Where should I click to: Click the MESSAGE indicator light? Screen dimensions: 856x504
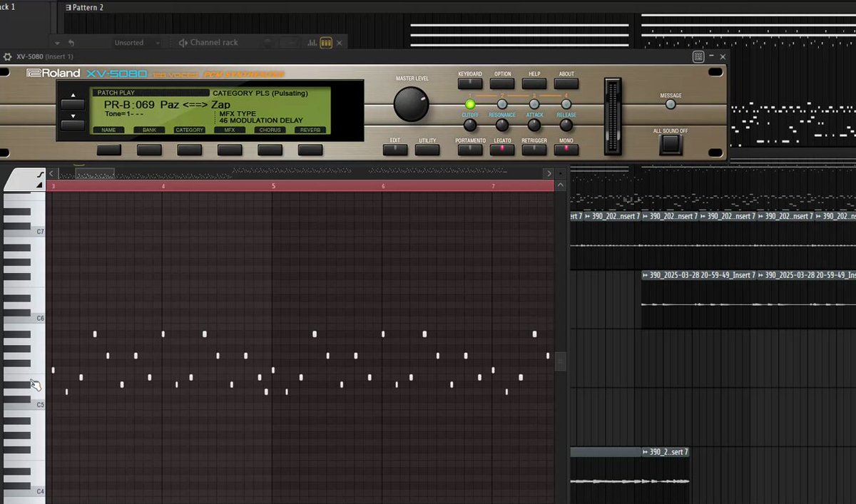click(x=671, y=105)
